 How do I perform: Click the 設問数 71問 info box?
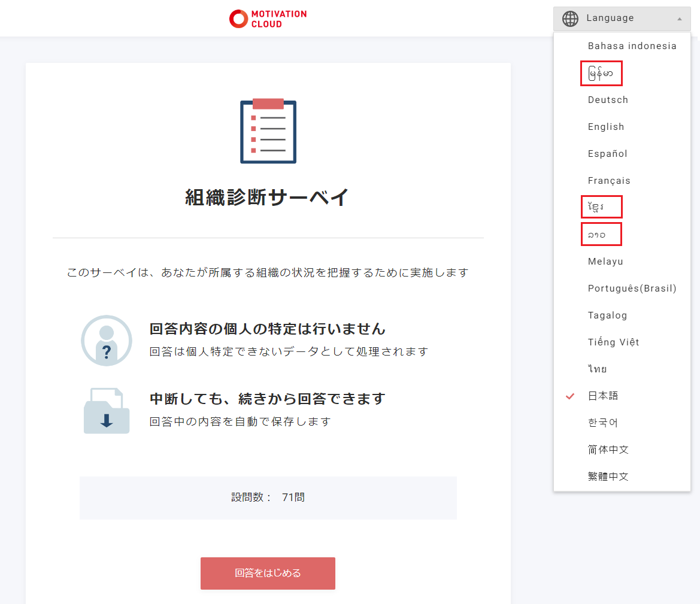268,497
